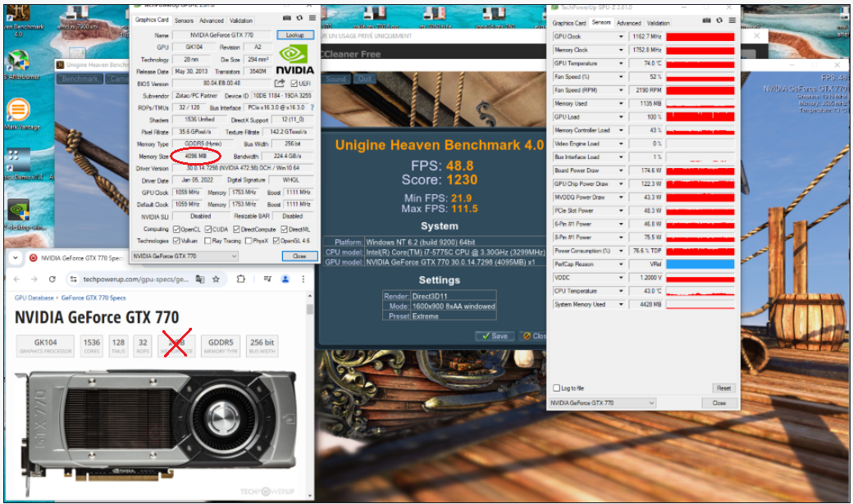This screenshot has height=504, width=853.
Task: Toggle the DirectML checkbox
Action: point(285,229)
